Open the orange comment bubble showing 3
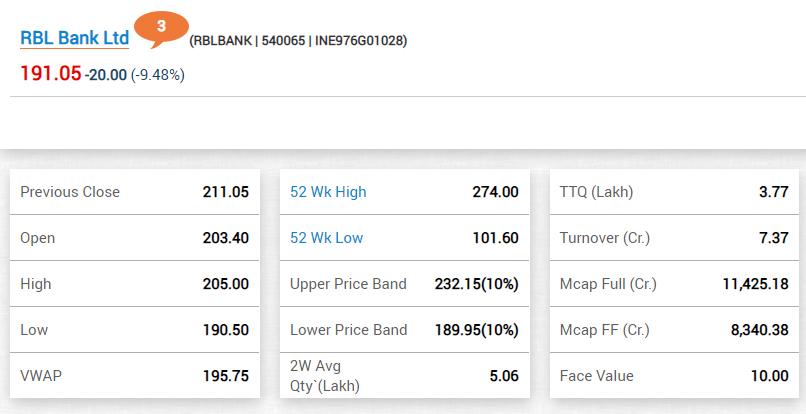Screen dimensions: 806x414 point(161,25)
